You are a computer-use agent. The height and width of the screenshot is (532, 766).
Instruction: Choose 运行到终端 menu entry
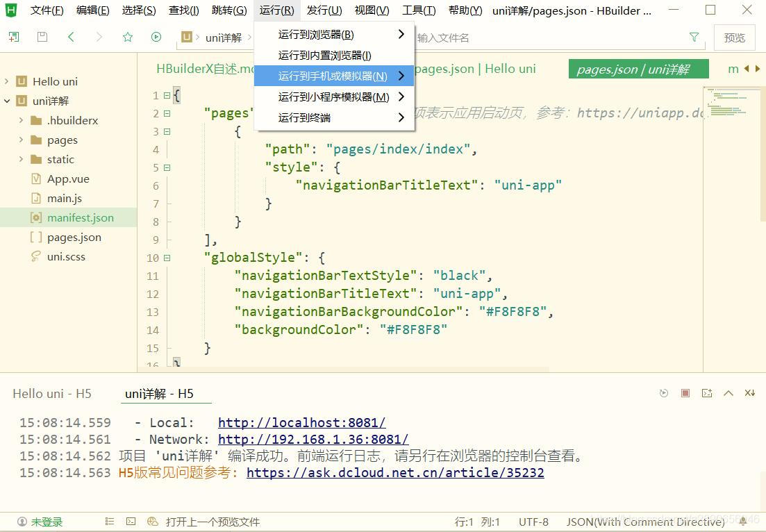(x=334, y=117)
